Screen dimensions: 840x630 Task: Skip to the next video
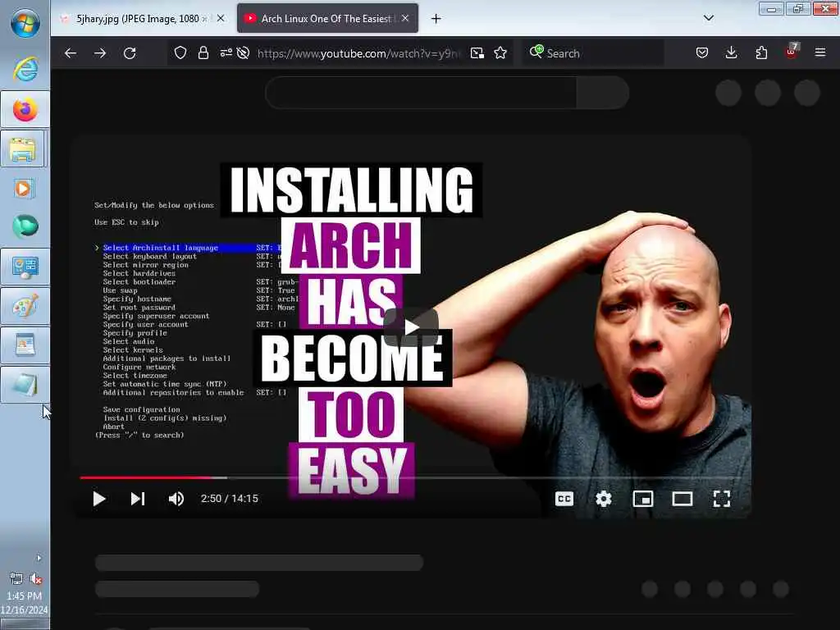(138, 499)
